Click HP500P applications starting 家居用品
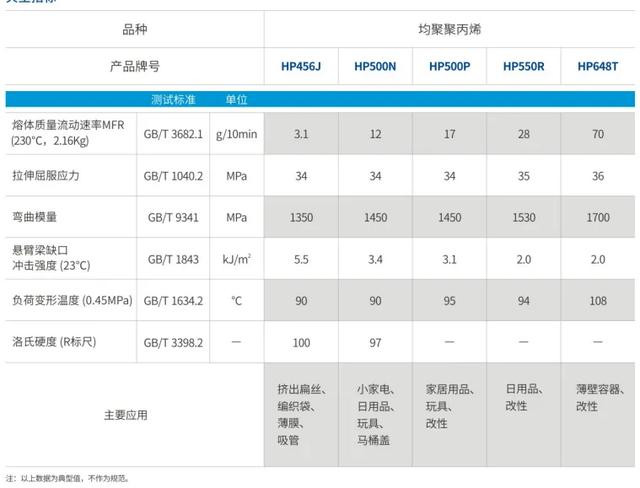 click(450, 406)
